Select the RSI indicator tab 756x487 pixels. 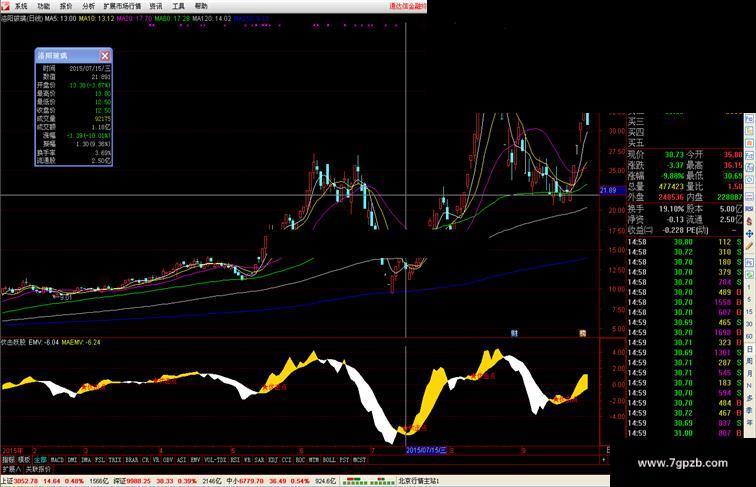coord(235,460)
